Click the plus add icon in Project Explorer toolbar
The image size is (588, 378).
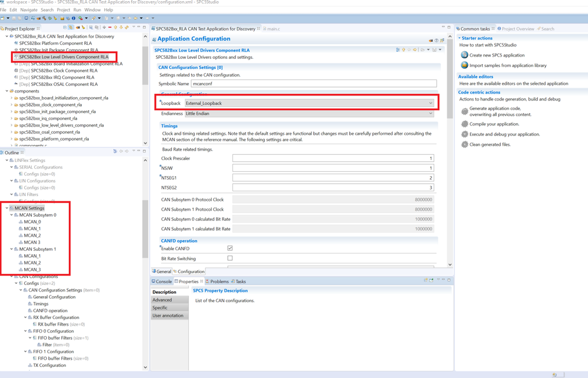click(x=104, y=27)
